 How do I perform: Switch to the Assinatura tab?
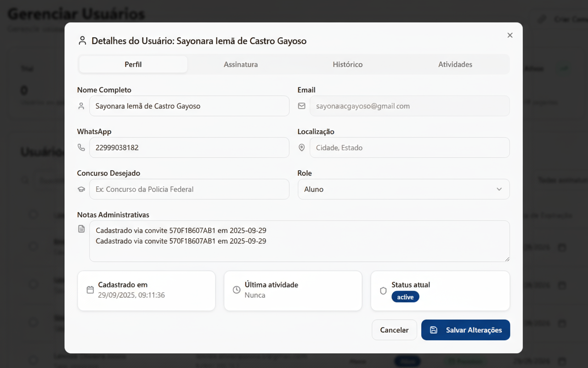(241, 64)
